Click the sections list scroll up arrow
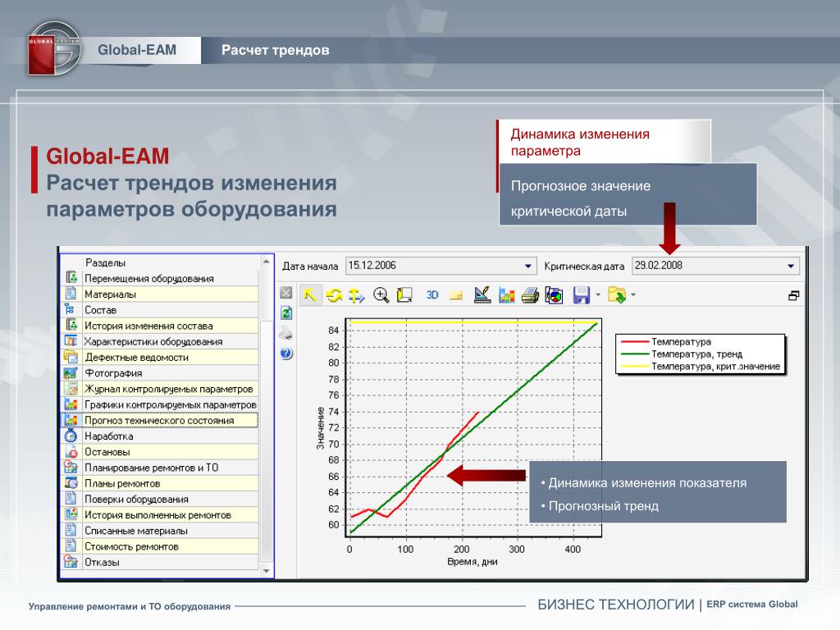The image size is (840, 630). coord(267,262)
